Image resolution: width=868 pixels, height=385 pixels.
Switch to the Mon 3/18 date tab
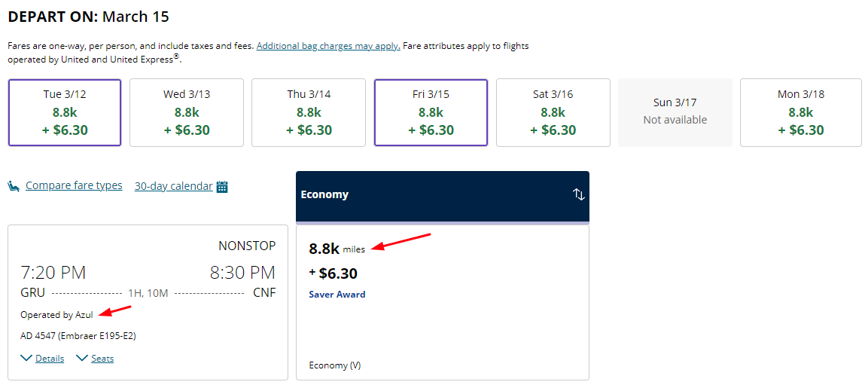(x=801, y=112)
